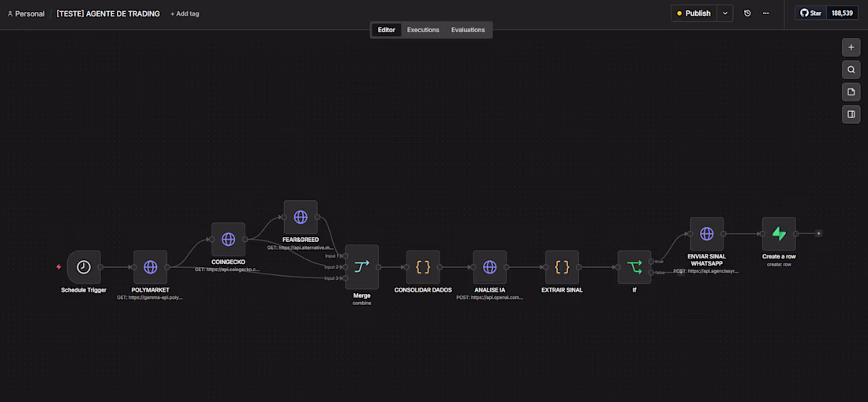
Task: Click the FEAR&GREED node label
Action: tap(301, 240)
